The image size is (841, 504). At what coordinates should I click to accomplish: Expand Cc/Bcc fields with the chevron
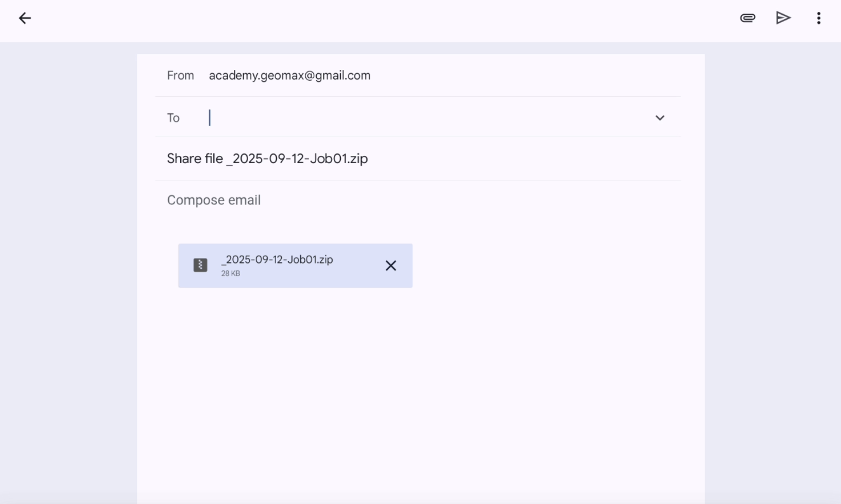pos(660,118)
